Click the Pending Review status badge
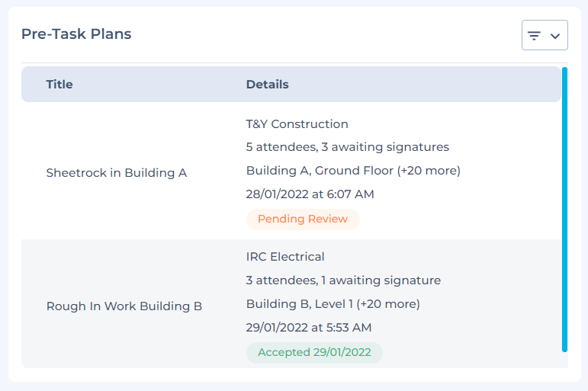This screenshot has width=588, height=391. [x=303, y=220]
